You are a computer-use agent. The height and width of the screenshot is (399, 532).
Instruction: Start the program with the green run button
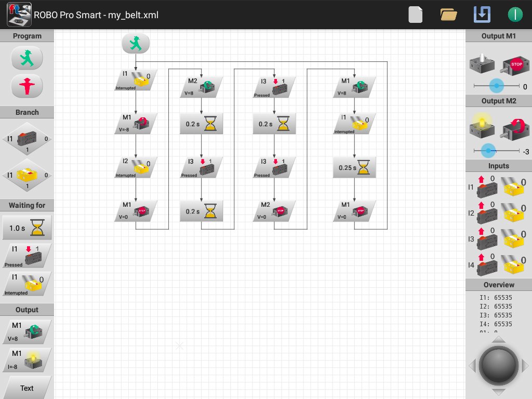tap(515, 15)
